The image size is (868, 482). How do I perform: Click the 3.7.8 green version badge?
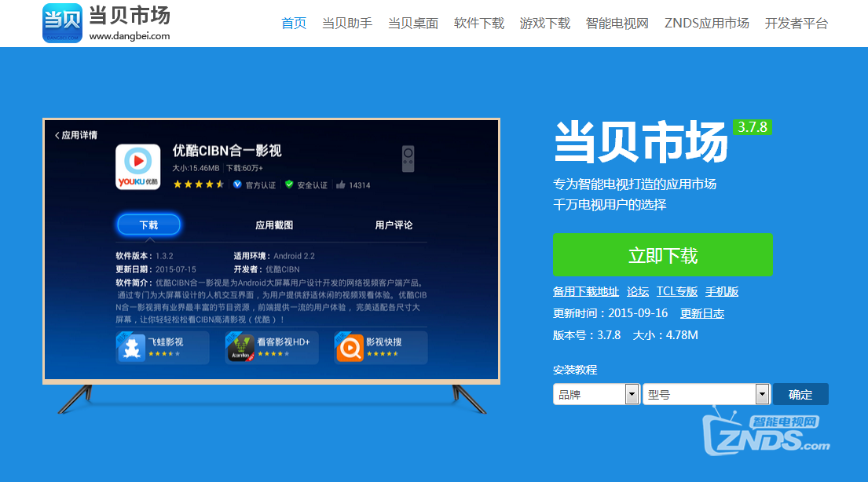tap(753, 127)
